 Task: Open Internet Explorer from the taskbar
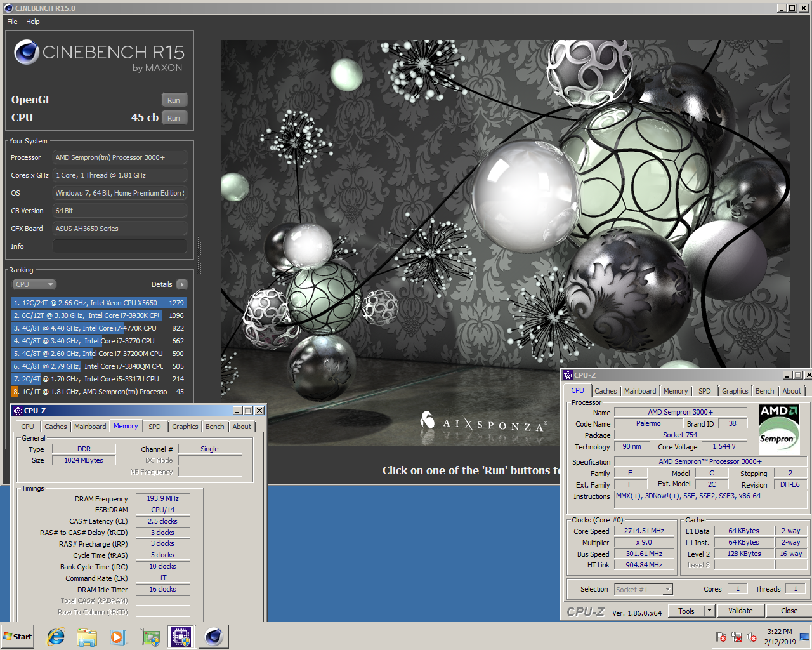(x=56, y=637)
